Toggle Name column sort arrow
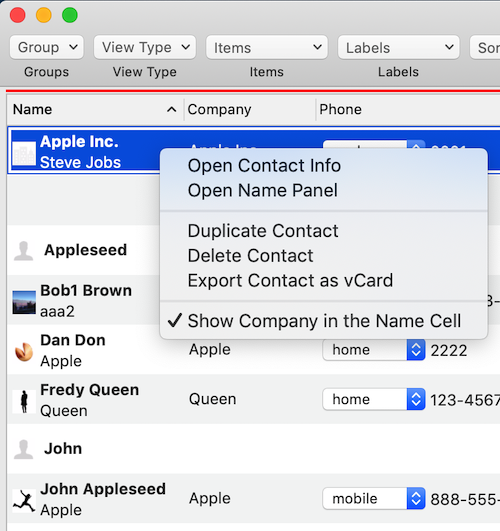The width and height of the screenshot is (500, 531). coord(171,109)
